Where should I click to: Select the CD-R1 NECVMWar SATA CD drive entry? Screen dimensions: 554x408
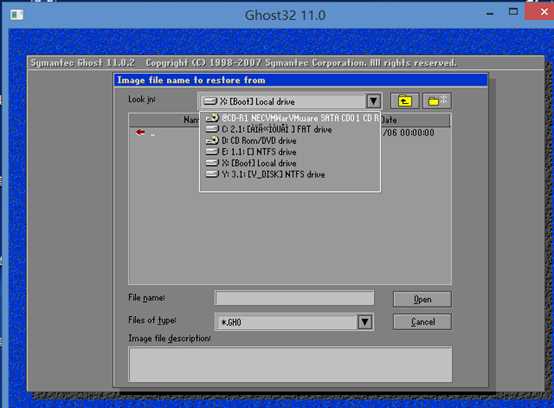coord(290,118)
